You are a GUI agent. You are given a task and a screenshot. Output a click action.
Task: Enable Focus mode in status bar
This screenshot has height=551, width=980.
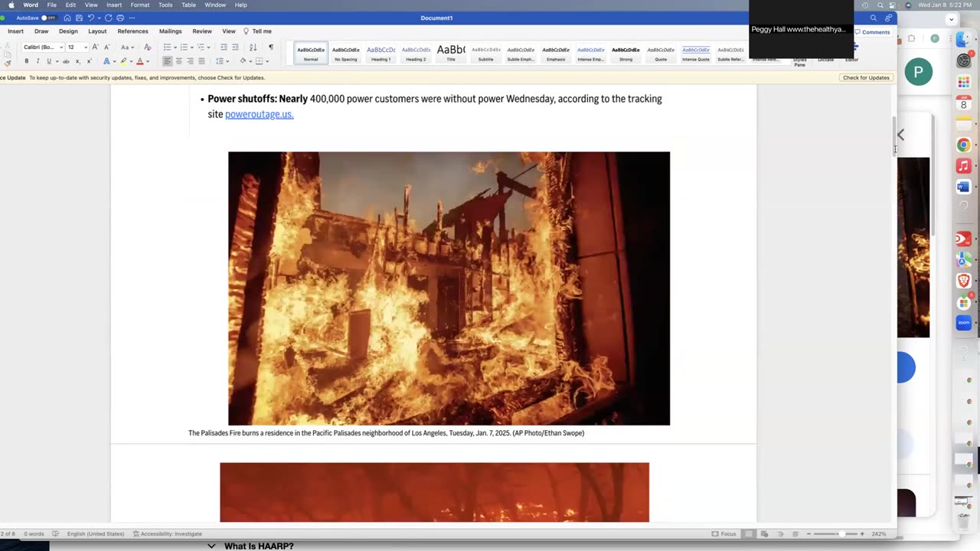tap(724, 533)
